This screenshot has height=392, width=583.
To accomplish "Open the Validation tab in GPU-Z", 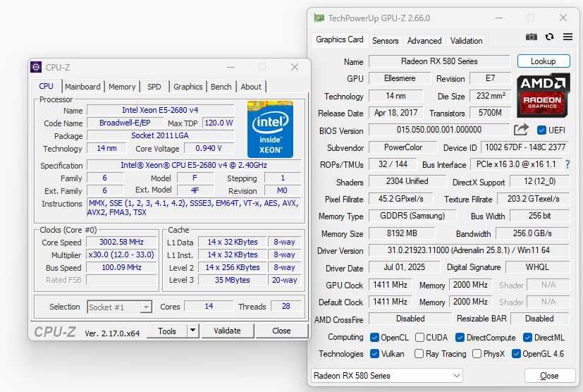I will coord(466,40).
